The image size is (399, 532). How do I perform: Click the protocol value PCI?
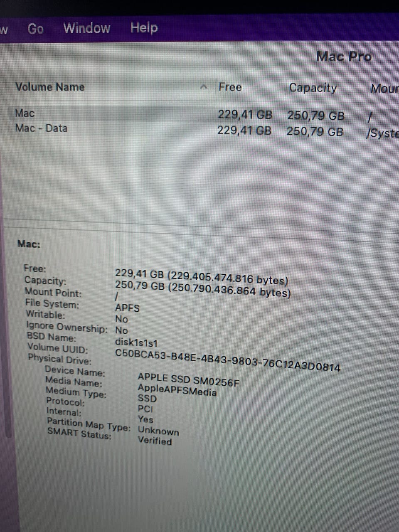(145, 409)
